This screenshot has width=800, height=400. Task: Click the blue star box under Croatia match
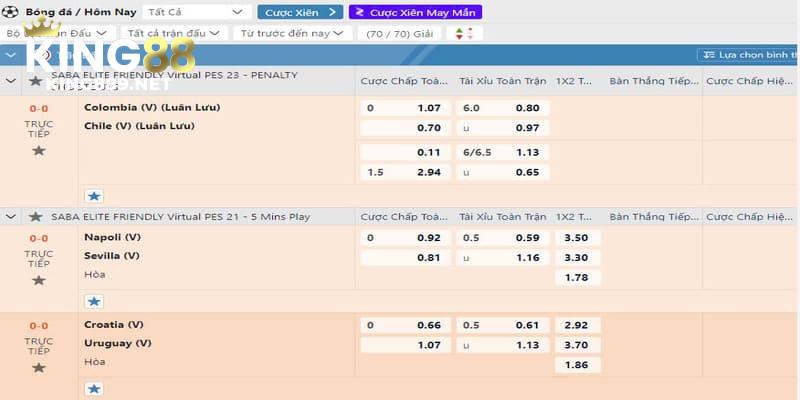point(94,389)
